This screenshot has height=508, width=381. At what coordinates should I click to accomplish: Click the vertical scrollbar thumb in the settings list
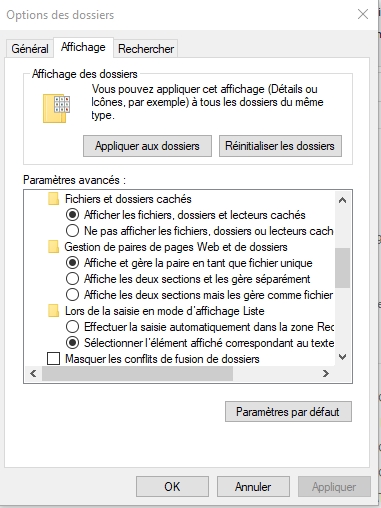point(342,268)
